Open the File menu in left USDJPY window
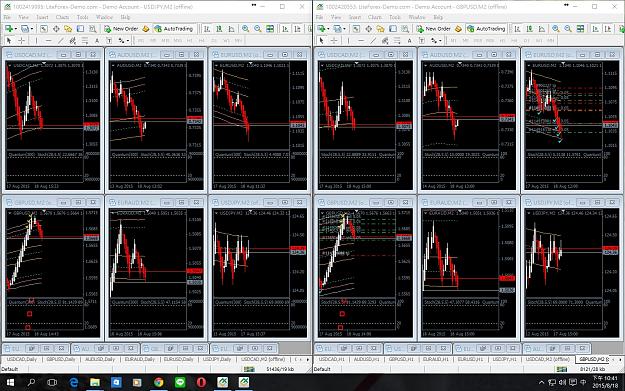 [x=7, y=17]
